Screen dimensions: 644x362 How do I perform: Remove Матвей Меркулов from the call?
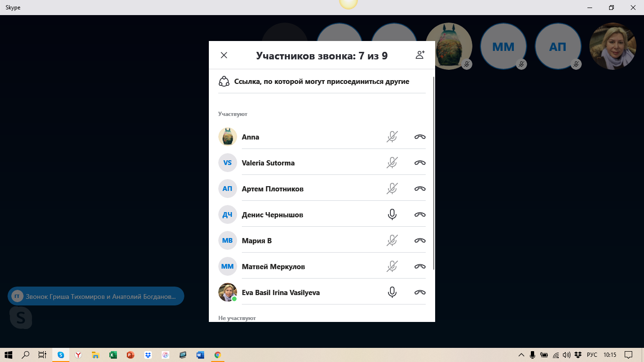[x=420, y=267]
